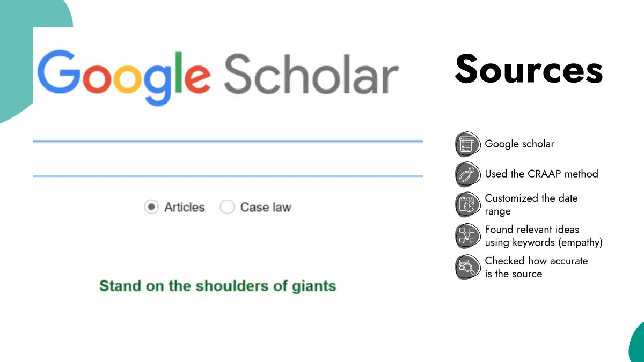Click the "Google scholar" list text
644x362 pixels.
519,144
